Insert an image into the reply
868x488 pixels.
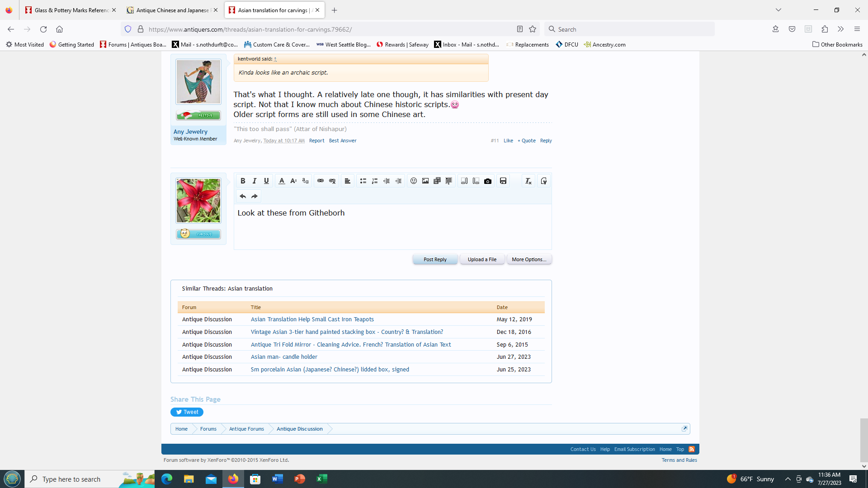[x=425, y=181]
